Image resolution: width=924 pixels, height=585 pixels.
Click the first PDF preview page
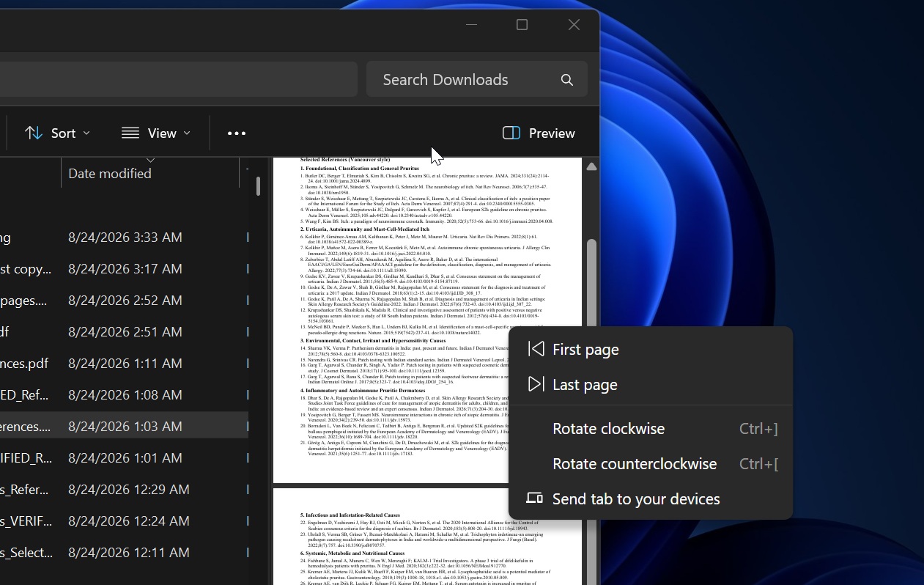[427, 320]
